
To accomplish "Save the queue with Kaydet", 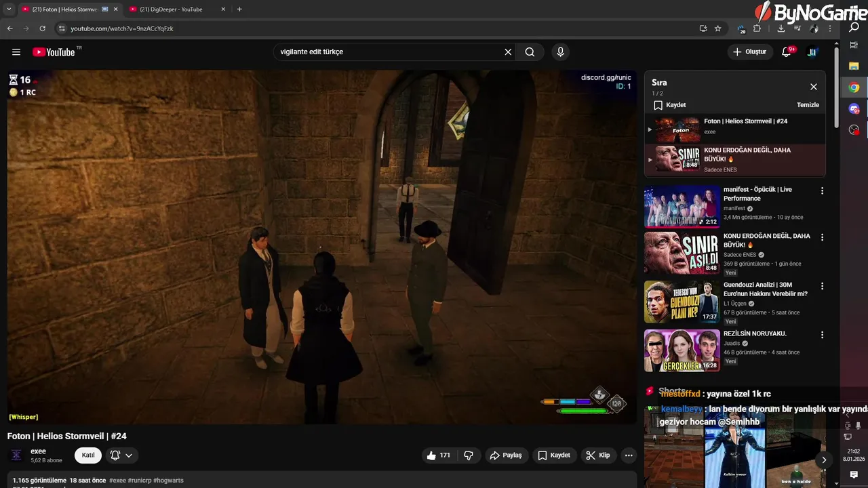I will (670, 105).
